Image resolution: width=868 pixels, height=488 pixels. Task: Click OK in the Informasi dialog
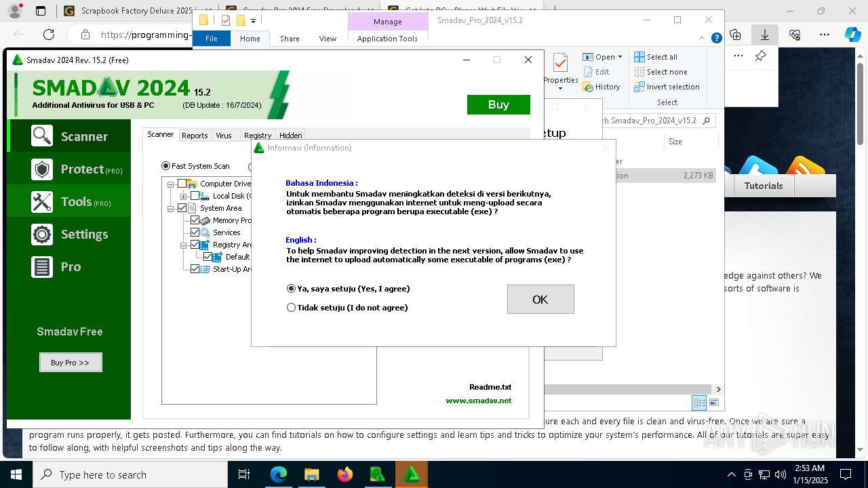pyautogui.click(x=540, y=299)
